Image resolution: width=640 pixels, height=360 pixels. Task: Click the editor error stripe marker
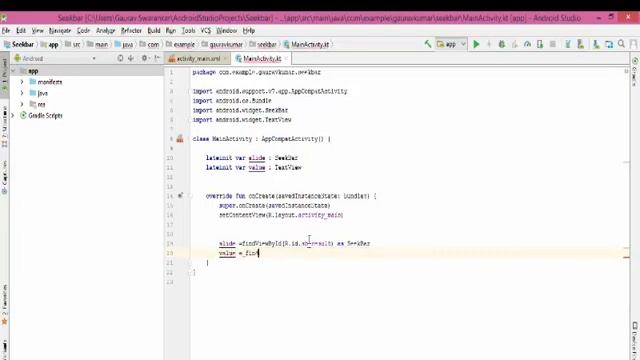coord(626,257)
